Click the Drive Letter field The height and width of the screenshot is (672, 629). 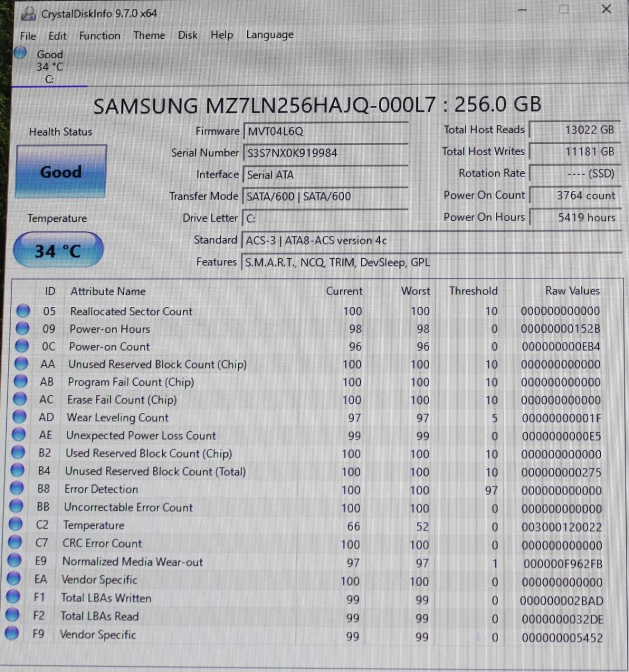click(x=325, y=218)
